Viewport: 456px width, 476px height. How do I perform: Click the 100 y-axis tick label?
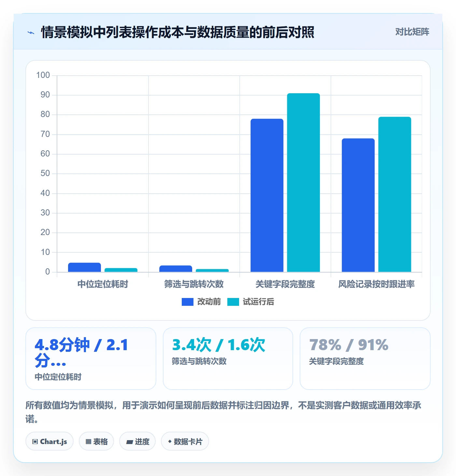(43, 75)
